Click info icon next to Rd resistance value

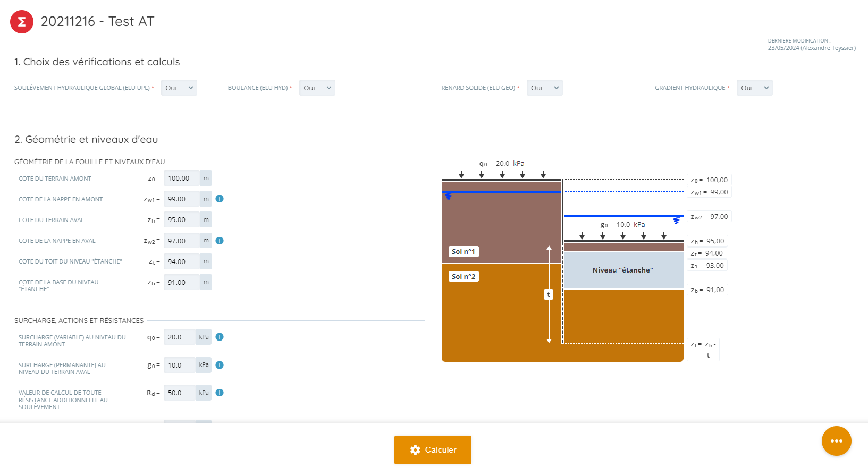point(220,393)
